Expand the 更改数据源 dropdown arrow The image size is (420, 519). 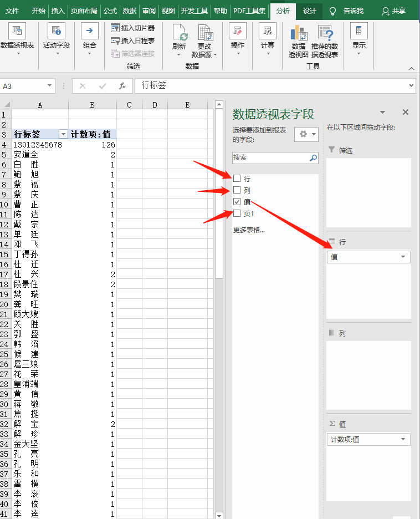coord(216,55)
